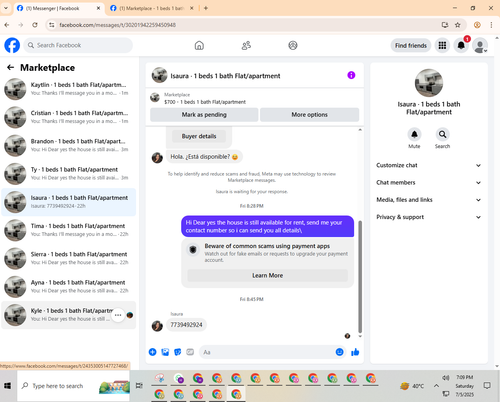Mute this conversation with the bell icon
The image size is (500, 402).
point(414,134)
